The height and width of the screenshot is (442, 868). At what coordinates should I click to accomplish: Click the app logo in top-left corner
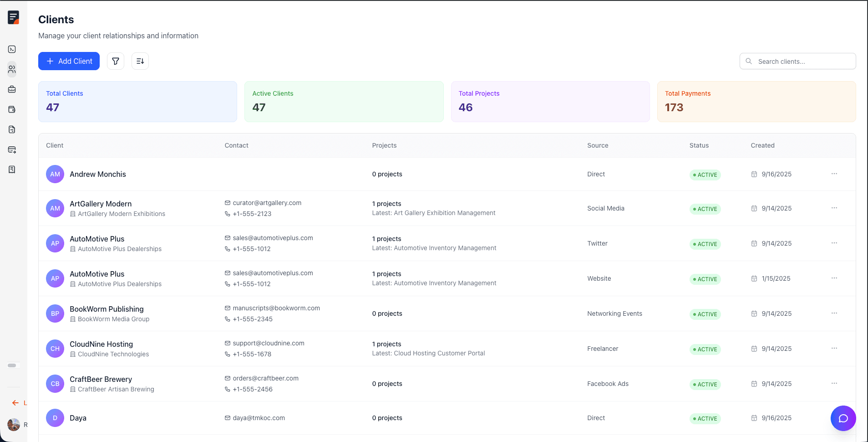pos(13,17)
